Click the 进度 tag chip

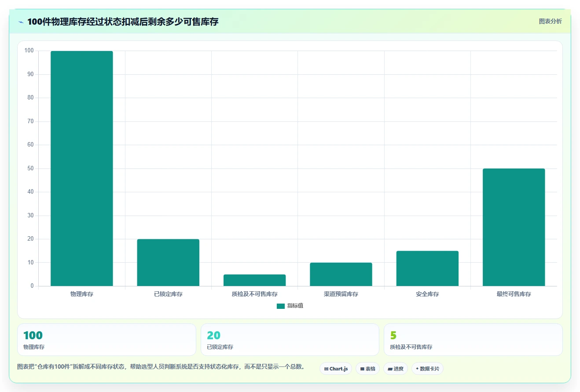(x=396, y=369)
